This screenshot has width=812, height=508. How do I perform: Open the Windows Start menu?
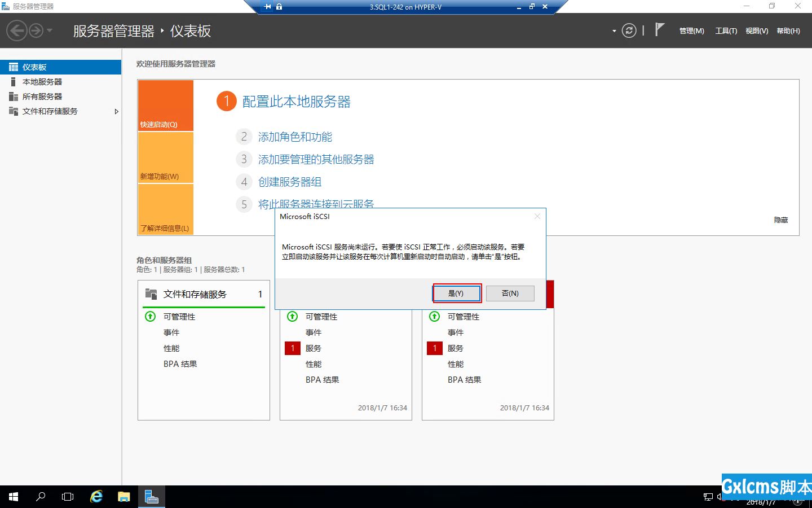click(x=14, y=497)
